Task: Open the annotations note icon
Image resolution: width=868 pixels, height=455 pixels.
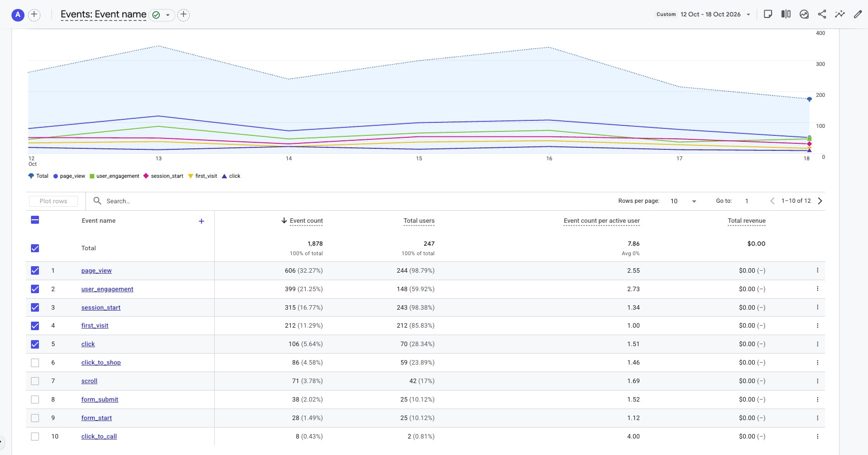Action: coord(768,14)
